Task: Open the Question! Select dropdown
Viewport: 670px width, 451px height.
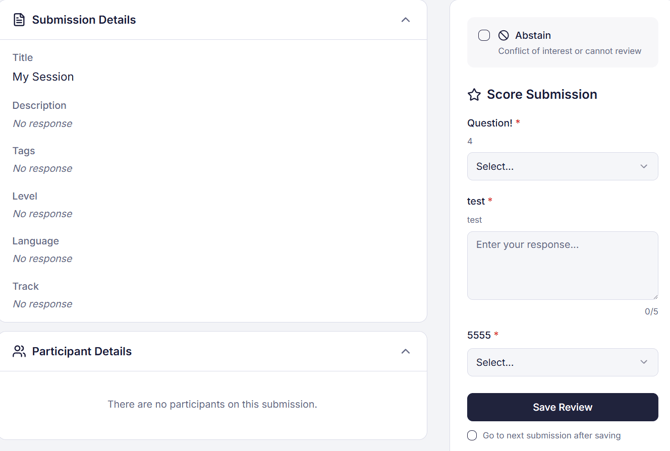Action: (562, 166)
